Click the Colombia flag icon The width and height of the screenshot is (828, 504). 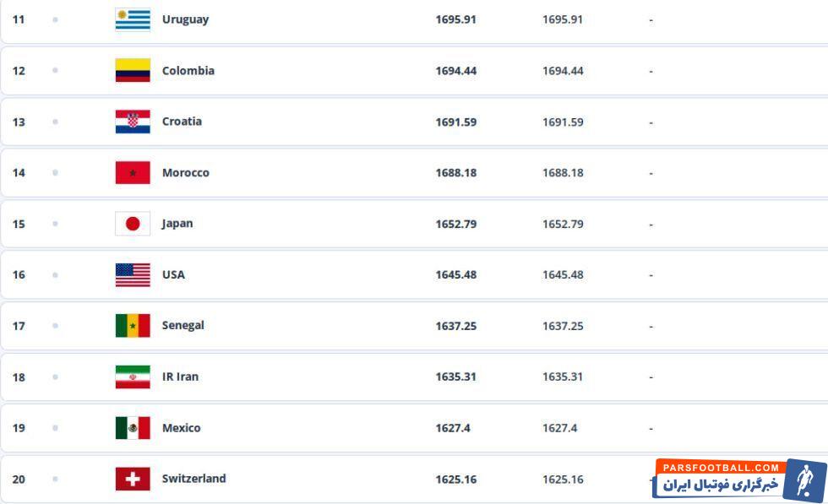(133, 71)
